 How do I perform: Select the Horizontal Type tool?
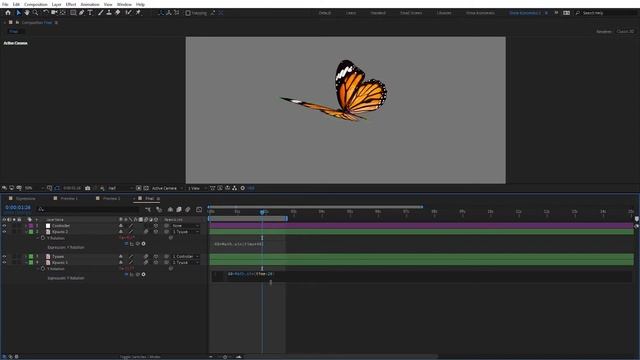click(90, 13)
